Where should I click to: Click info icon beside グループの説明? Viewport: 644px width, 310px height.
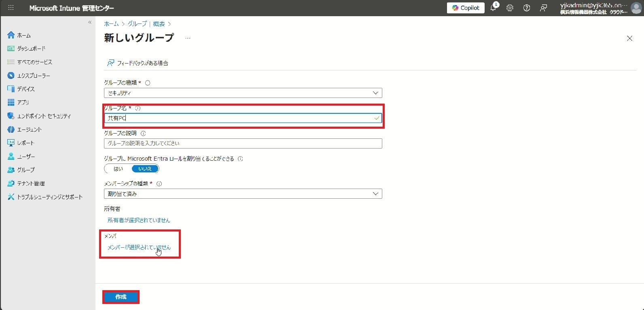pos(143,133)
